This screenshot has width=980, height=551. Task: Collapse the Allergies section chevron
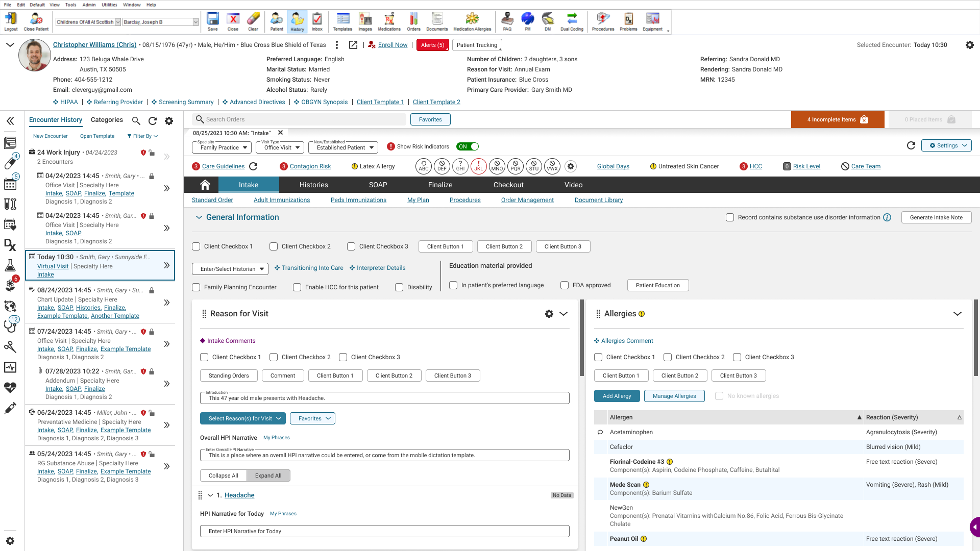957,314
